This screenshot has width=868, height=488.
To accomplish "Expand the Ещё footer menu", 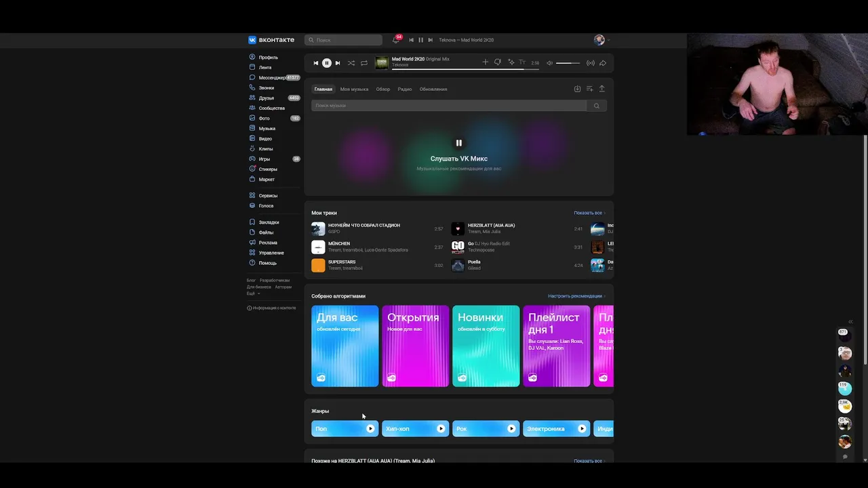I will click(253, 293).
